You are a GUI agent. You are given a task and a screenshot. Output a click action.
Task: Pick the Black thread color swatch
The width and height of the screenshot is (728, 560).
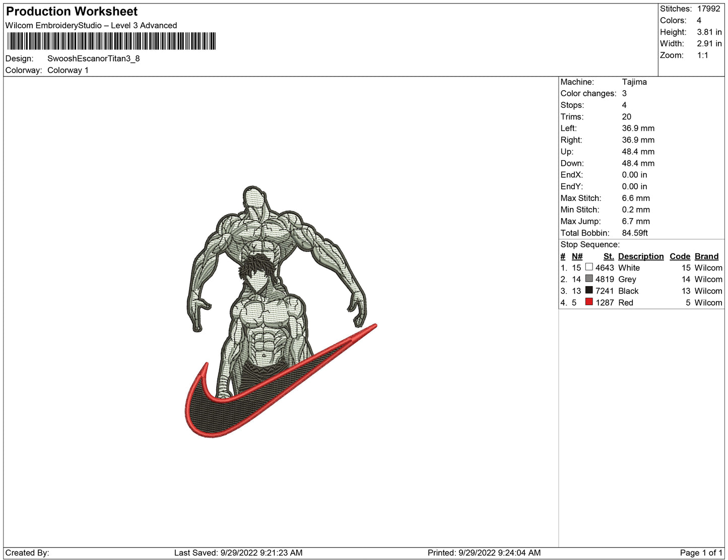(589, 290)
